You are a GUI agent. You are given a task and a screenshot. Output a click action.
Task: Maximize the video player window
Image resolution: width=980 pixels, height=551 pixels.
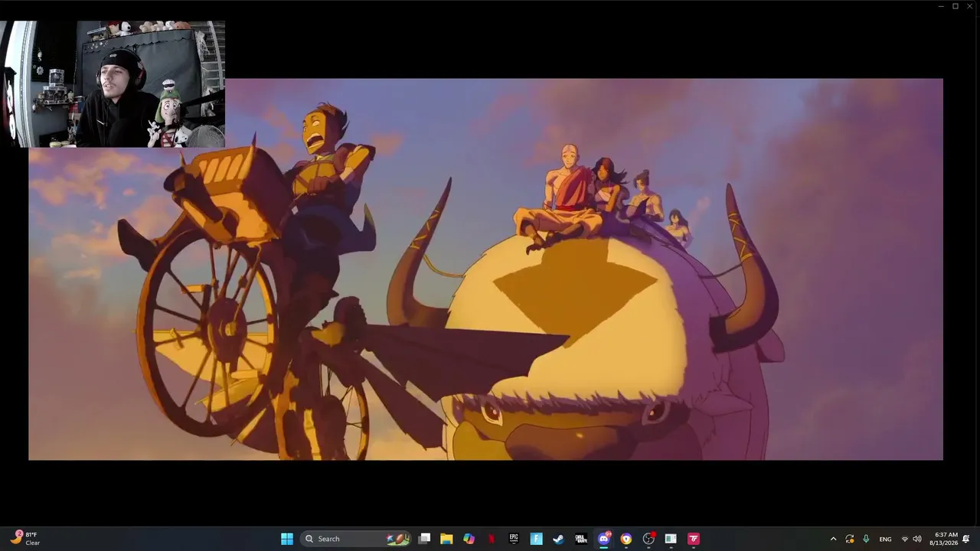[955, 6]
